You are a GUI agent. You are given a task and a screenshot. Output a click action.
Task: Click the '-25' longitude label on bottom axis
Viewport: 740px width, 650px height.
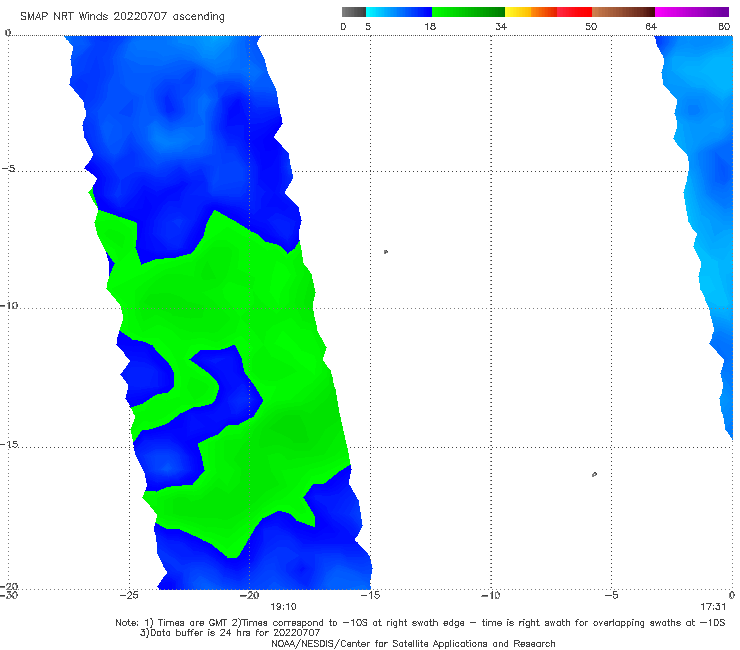coord(129,595)
